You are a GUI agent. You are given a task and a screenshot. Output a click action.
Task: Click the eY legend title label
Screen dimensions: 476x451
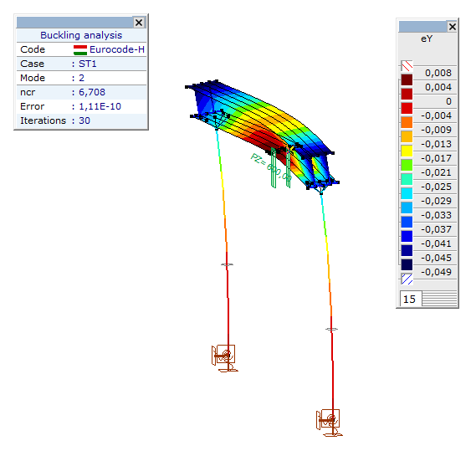[x=427, y=38]
